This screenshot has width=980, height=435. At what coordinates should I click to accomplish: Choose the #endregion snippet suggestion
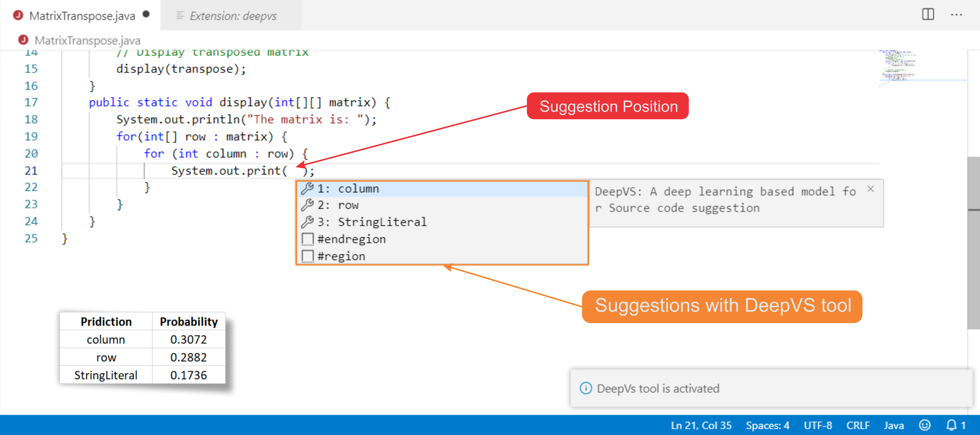click(x=442, y=239)
